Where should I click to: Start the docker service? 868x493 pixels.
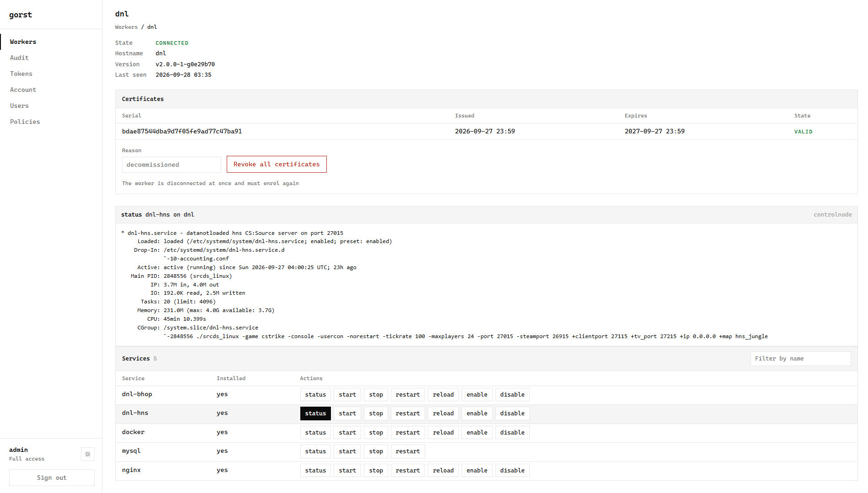click(x=347, y=433)
